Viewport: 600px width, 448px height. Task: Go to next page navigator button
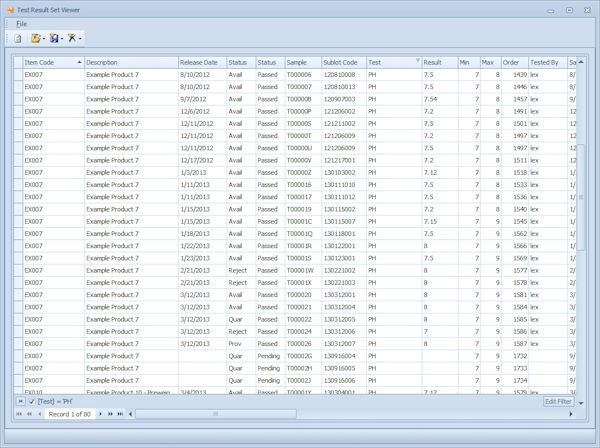point(110,414)
